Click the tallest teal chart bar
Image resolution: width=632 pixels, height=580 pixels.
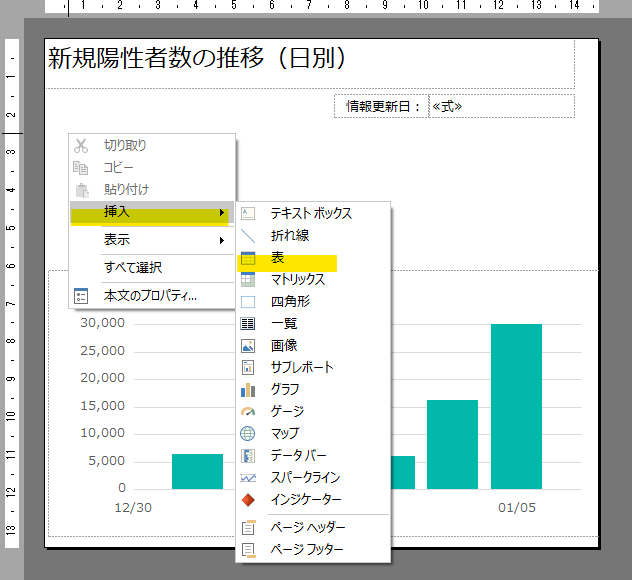click(x=516, y=405)
